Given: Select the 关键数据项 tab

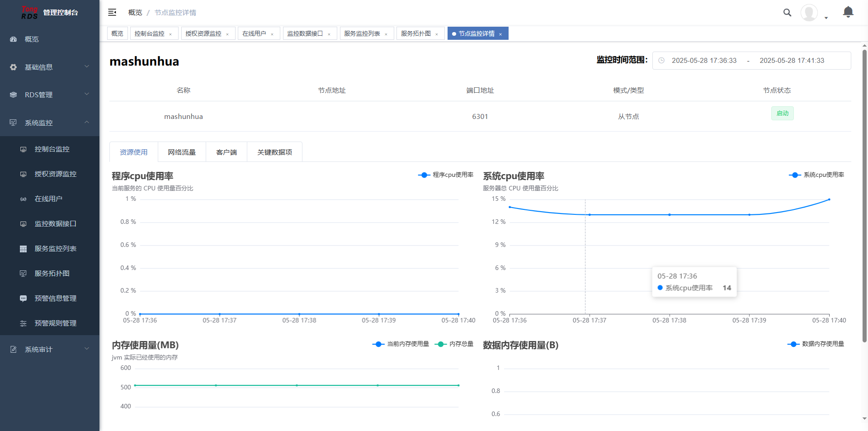Looking at the screenshot, I should tap(275, 152).
